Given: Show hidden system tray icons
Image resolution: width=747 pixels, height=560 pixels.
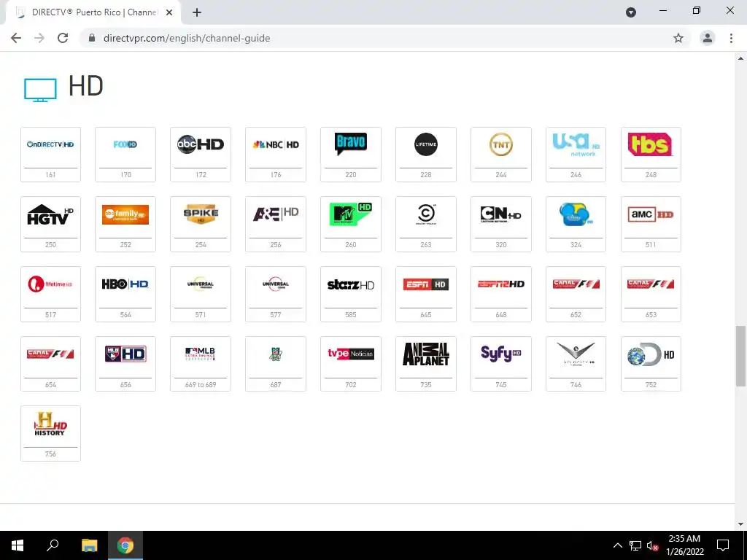Looking at the screenshot, I should [617, 545].
